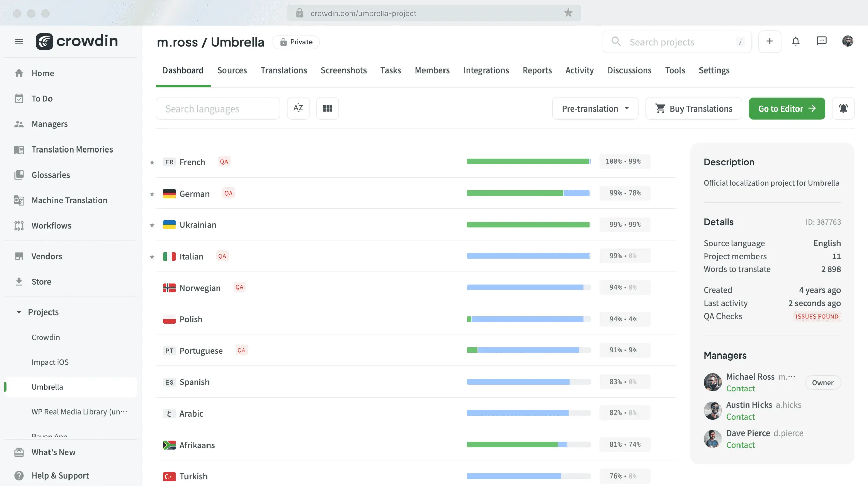Click the Pre-translation dropdown button

(x=595, y=108)
